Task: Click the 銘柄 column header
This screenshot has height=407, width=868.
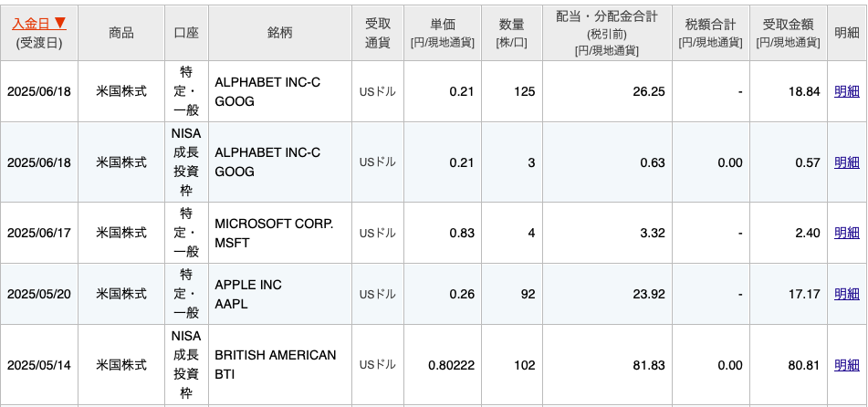Action: tap(280, 33)
